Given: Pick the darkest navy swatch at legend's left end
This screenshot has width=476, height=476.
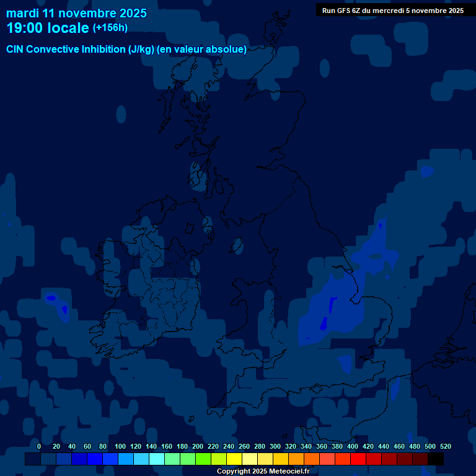Looking at the screenshot, I should [x=33, y=459].
